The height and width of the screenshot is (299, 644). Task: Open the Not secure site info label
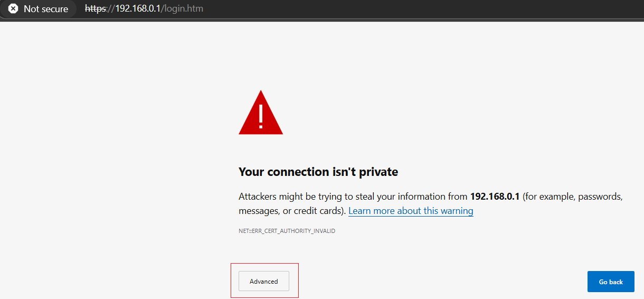coord(46,9)
